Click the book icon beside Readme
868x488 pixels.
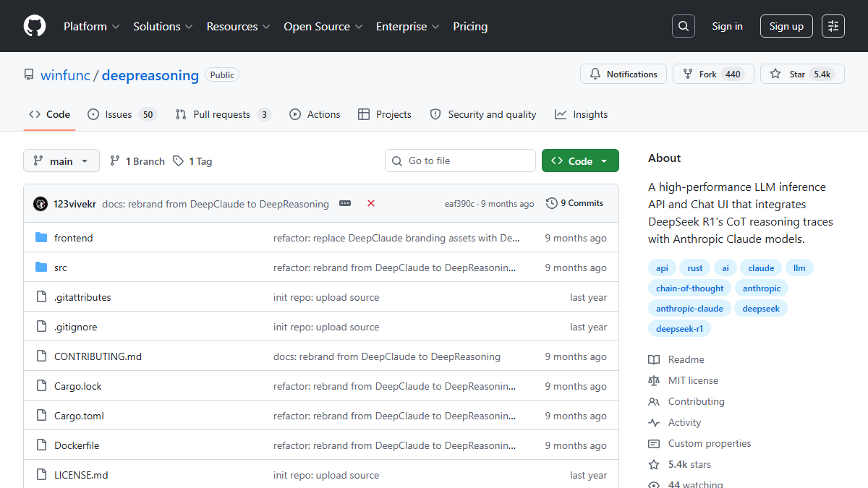654,359
